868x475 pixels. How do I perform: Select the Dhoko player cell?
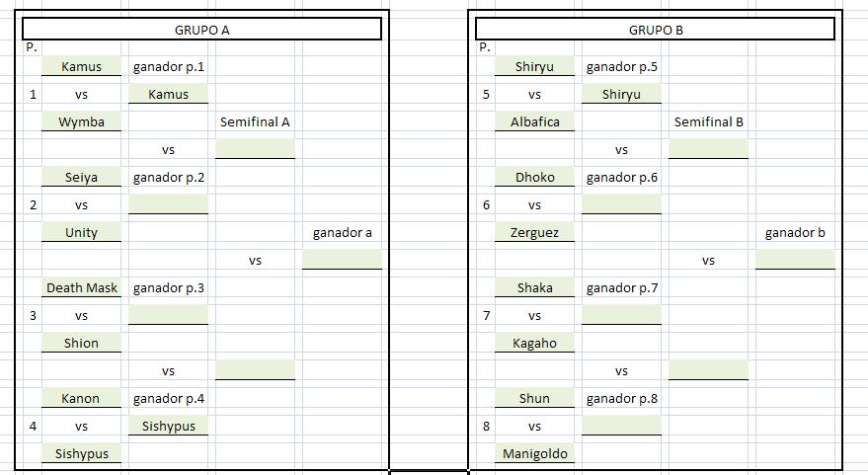535,178
